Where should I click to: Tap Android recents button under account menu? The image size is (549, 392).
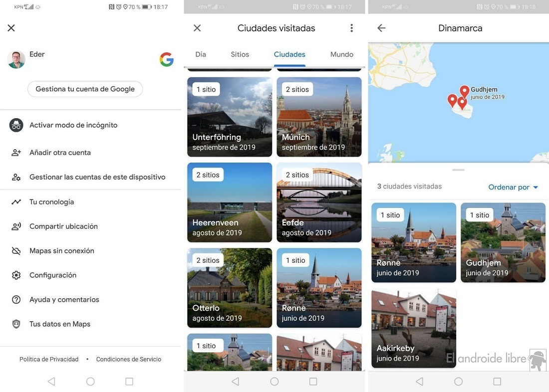point(129,381)
